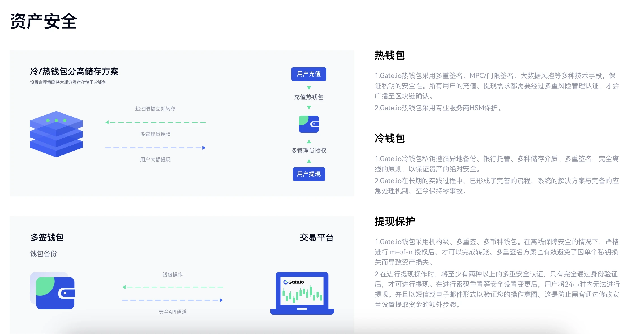The image size is (644, 334).
Task: Click the green dashed arrow labeled 钱包操作
Action: (172, 287)
